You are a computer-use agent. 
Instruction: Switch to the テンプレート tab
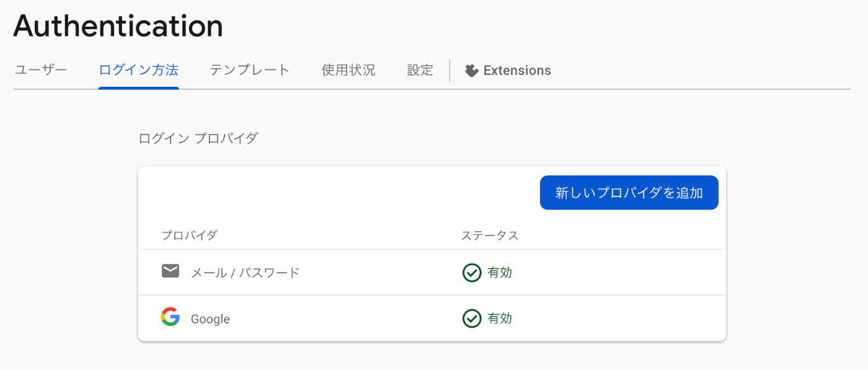click(x=249, y=70)
